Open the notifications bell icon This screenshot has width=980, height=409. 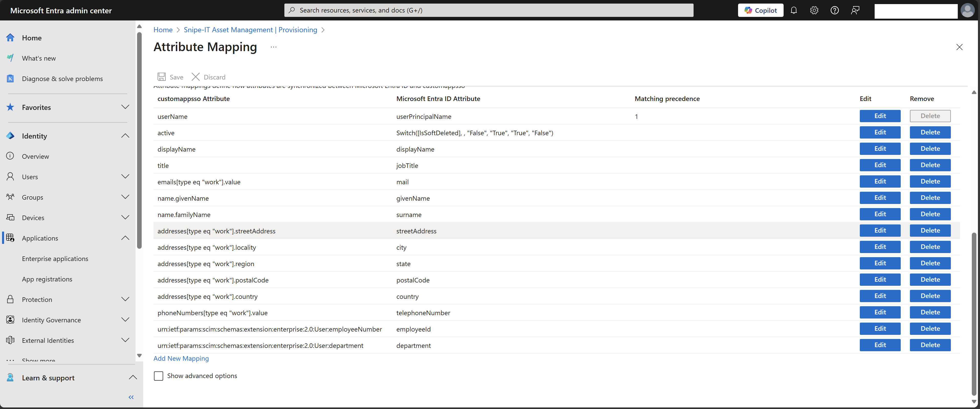(794, 10)
